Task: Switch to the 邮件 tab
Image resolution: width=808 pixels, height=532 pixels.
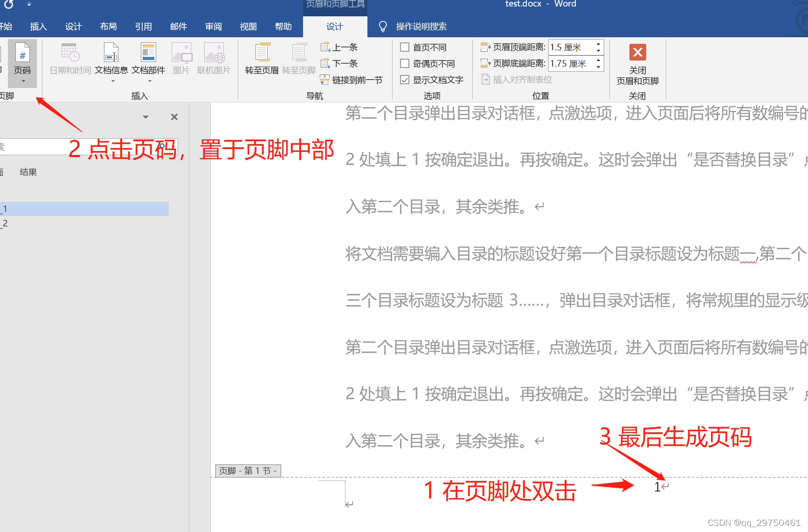Action: (178, 27)
